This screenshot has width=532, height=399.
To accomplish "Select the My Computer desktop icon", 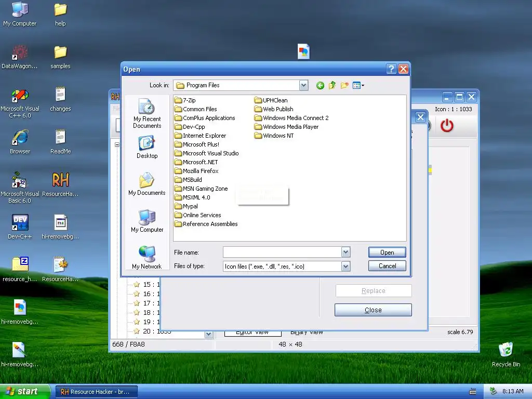I will 20,14.
